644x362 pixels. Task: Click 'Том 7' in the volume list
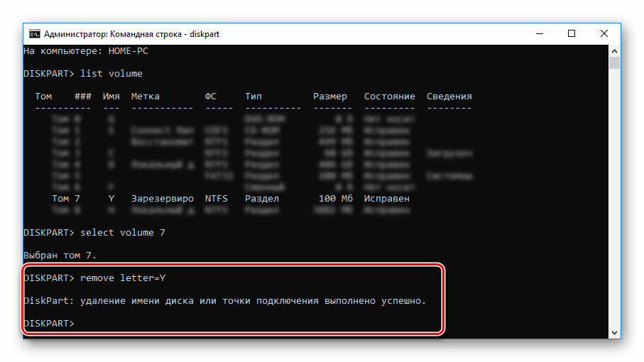tap(66, 199)
